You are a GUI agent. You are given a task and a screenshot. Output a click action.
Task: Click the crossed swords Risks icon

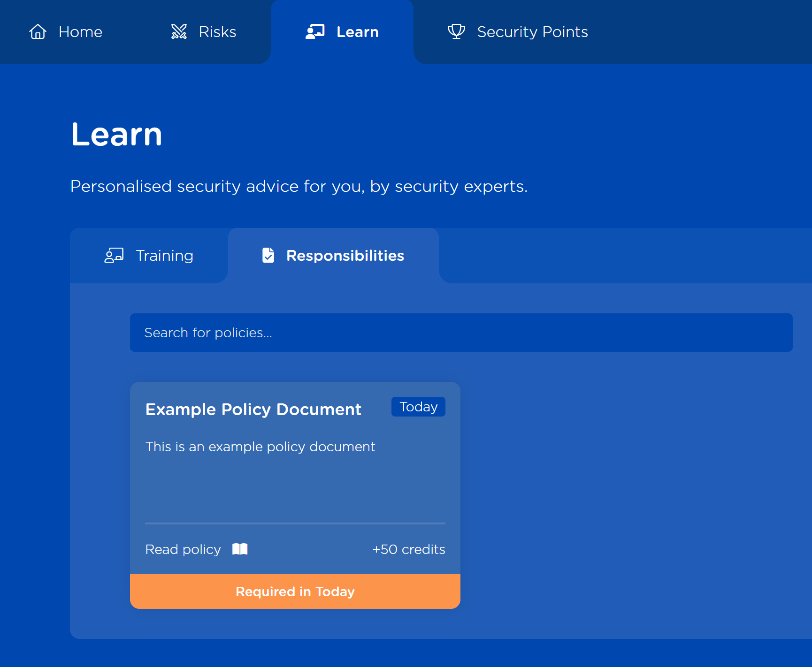[x=179, y=31]
